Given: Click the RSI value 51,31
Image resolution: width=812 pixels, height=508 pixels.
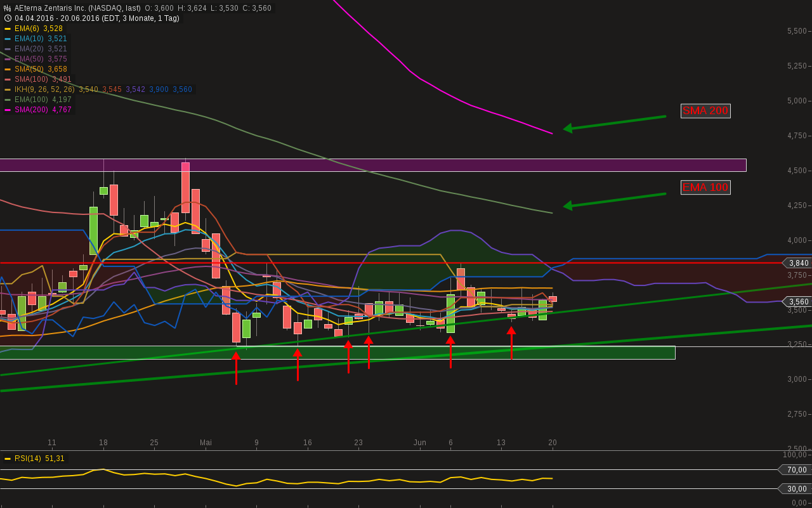Looking at the screenshot, I should click(55, 459).
